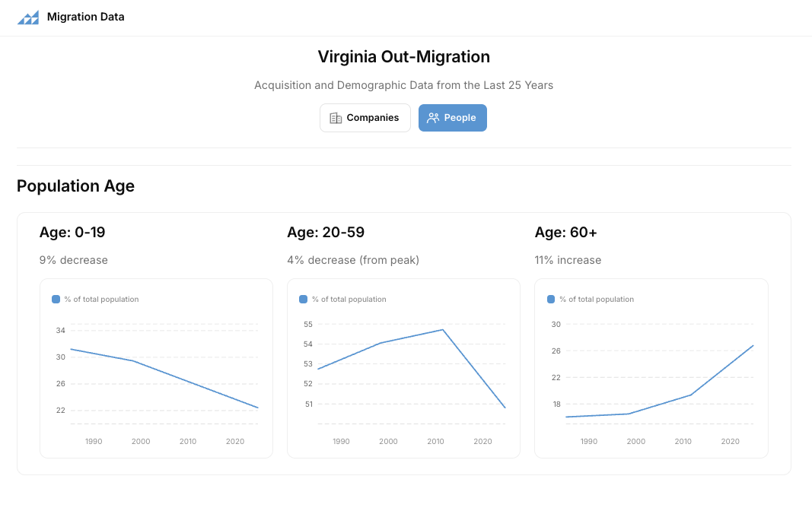This screenshot has width=812, height=514.
Task: Select the People tab
Action: (x=453, y=118)
